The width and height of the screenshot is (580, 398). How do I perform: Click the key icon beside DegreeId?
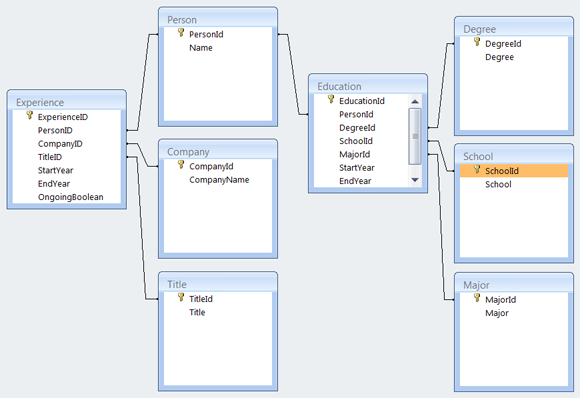point(477,42)
